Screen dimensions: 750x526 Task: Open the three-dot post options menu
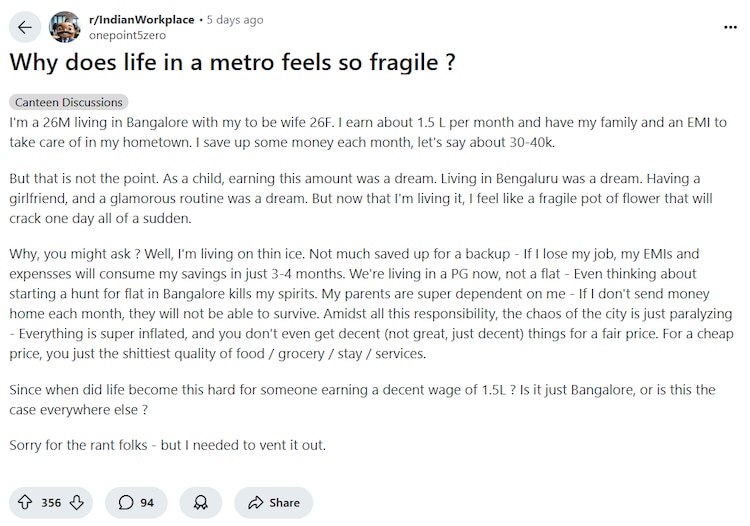[729, 27]
